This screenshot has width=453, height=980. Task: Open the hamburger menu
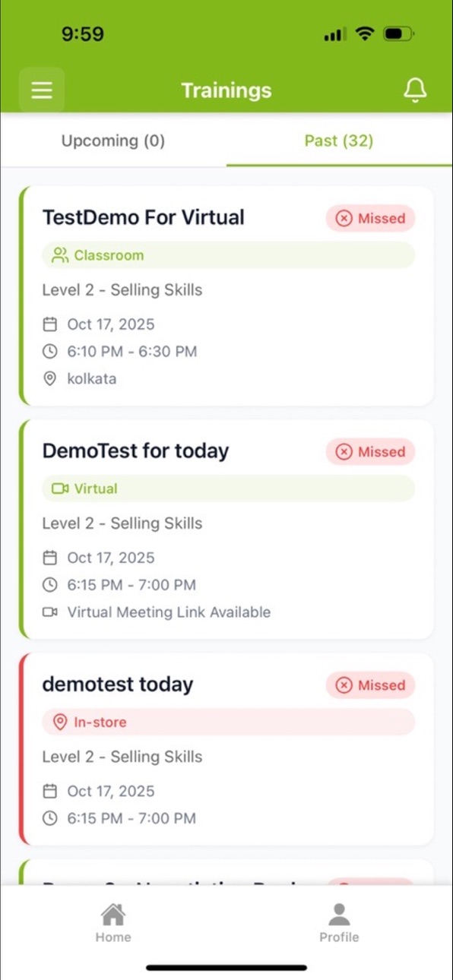click(x=42, y=90)
